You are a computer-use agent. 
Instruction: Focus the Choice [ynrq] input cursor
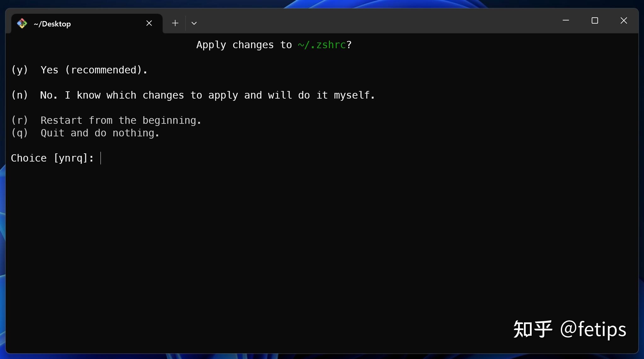(x=101, y=158)
